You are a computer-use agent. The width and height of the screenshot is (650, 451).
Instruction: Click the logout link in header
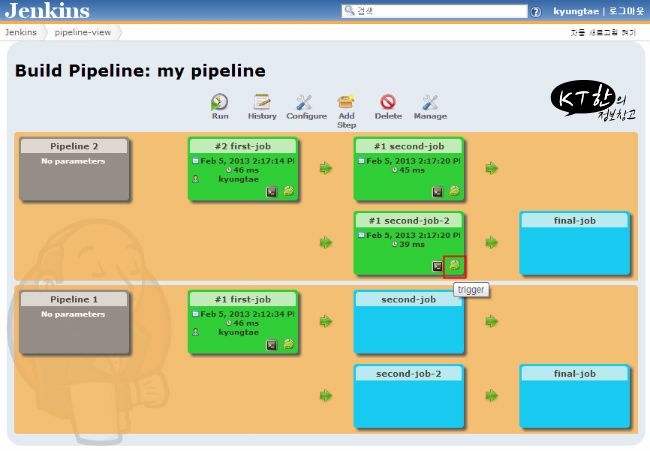point(626,11)
